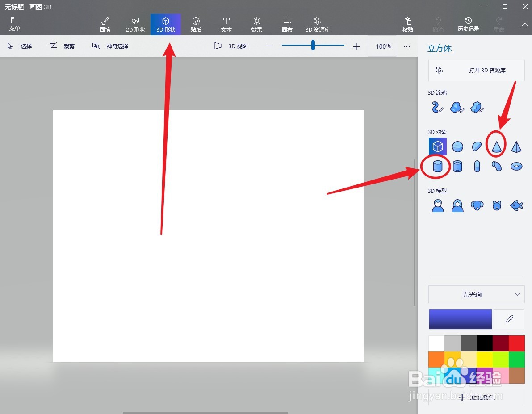Select the hemisphere 3D object

477,146
